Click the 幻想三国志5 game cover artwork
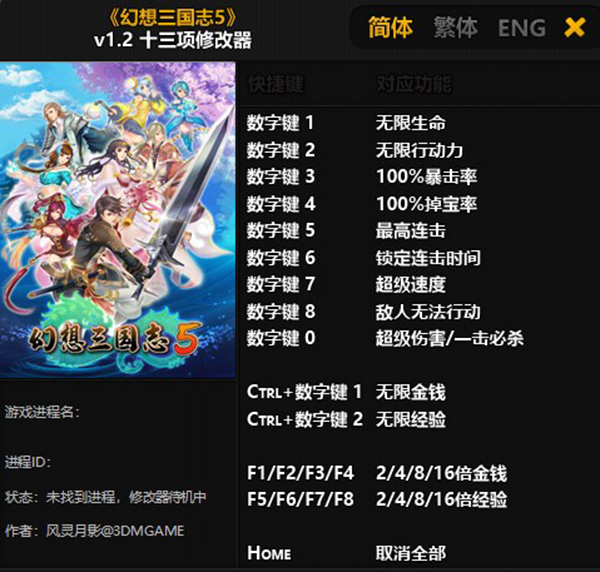This screenshot has height=572, width=600. pos(117,220)
